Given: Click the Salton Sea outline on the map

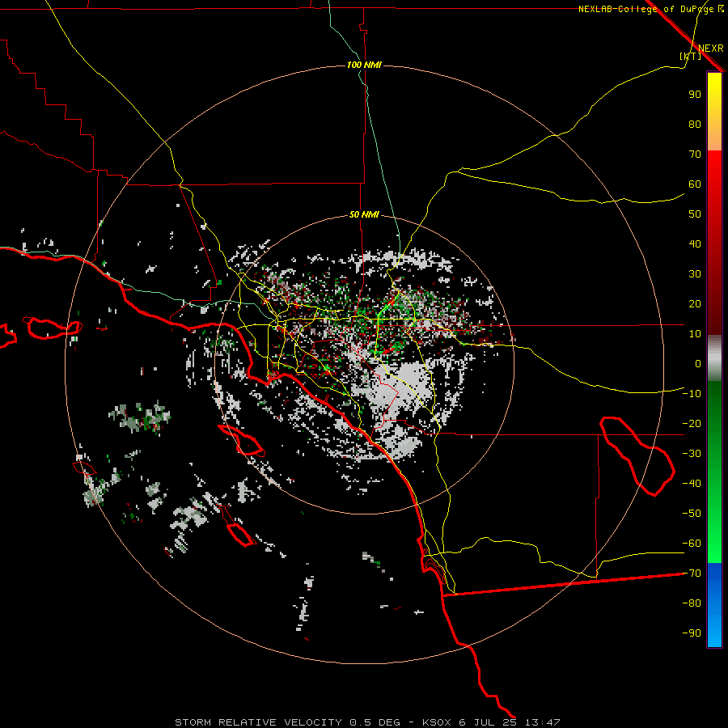Looking at the screenshot, I should point(637,456).
